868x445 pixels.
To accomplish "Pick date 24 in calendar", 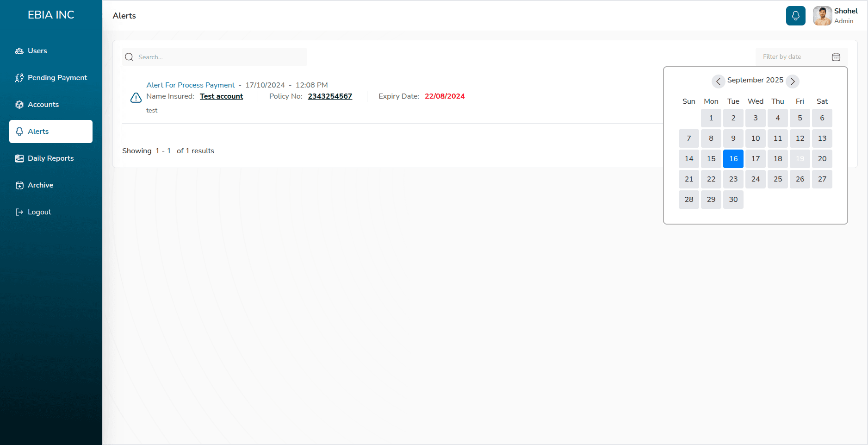I will tap(756, 179).
